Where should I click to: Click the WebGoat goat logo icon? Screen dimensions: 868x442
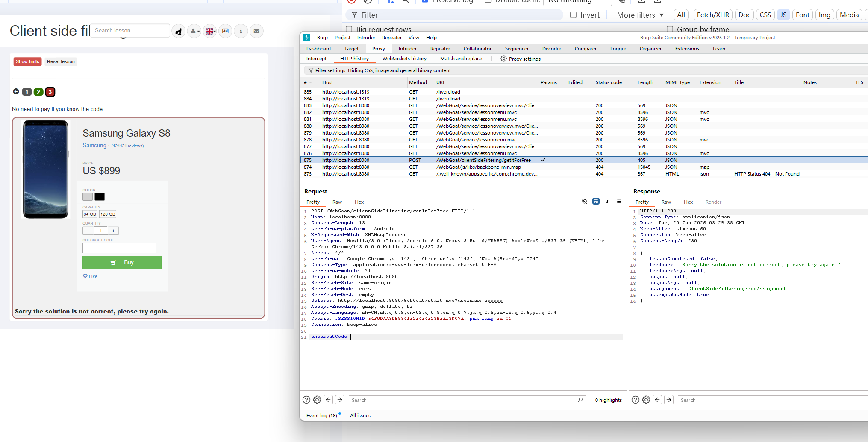[179, 31]
